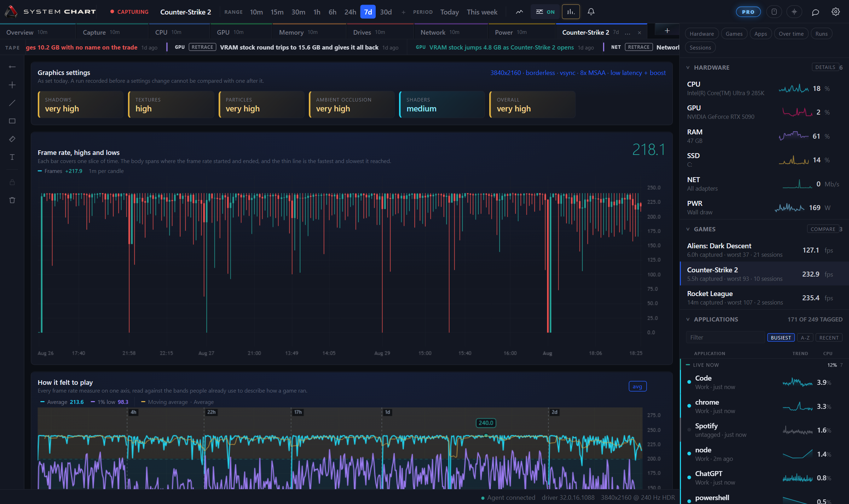Select the horizontal level line tool
The width and height of the screenshot is (849, 504).
[x=12, y=67]
